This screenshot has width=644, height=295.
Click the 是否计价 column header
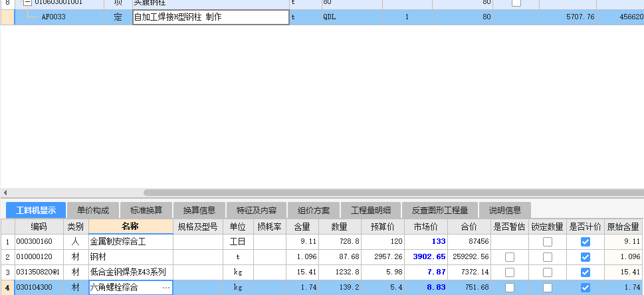coord(586,227)
